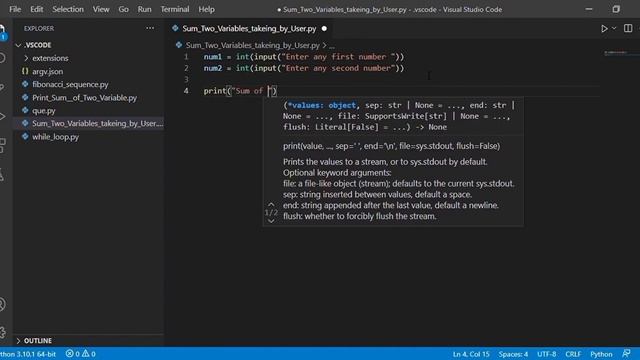Click line number 4 in the gutter
The width and height of the screenshot is (640, 360).
(186, 91)
